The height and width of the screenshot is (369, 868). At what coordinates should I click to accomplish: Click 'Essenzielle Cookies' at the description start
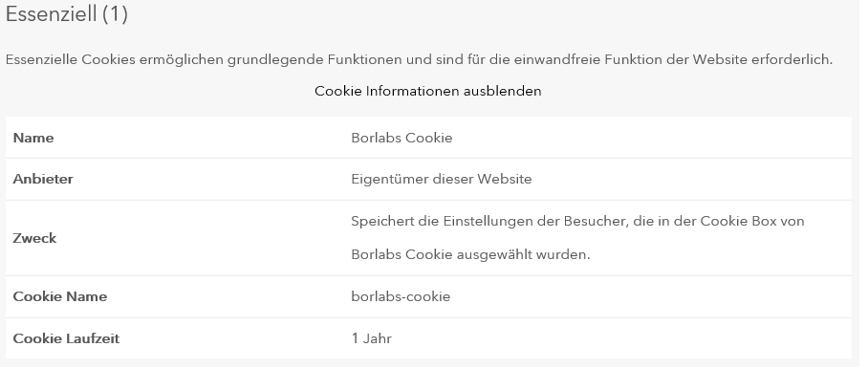pyautogui.click(x=71, y=60)
